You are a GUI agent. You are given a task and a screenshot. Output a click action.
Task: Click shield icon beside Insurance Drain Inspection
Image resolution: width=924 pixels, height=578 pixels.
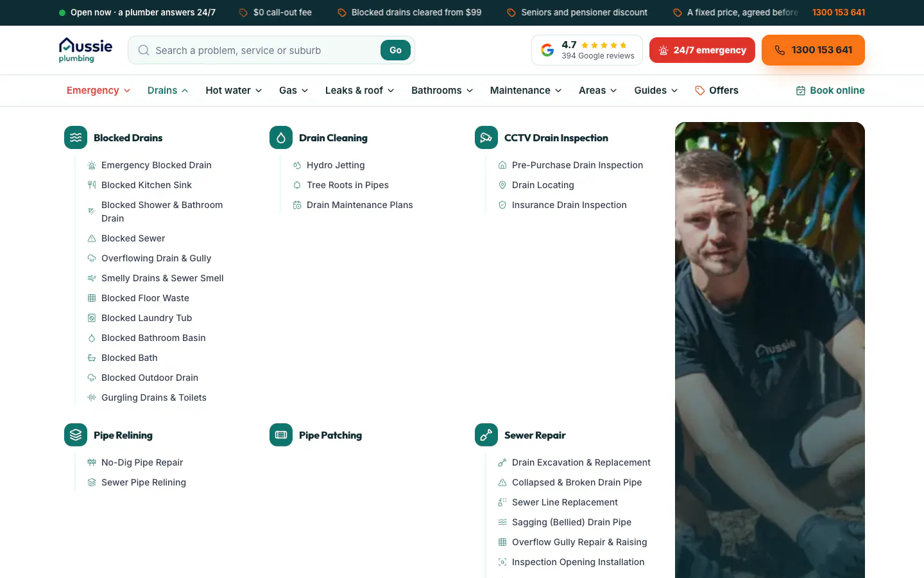coord(502,205)
